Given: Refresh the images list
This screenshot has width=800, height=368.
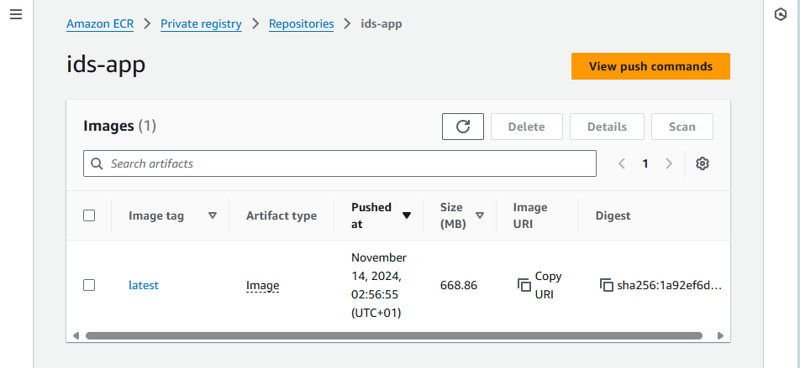Looking at the screenshot, I should pos(463,127).
